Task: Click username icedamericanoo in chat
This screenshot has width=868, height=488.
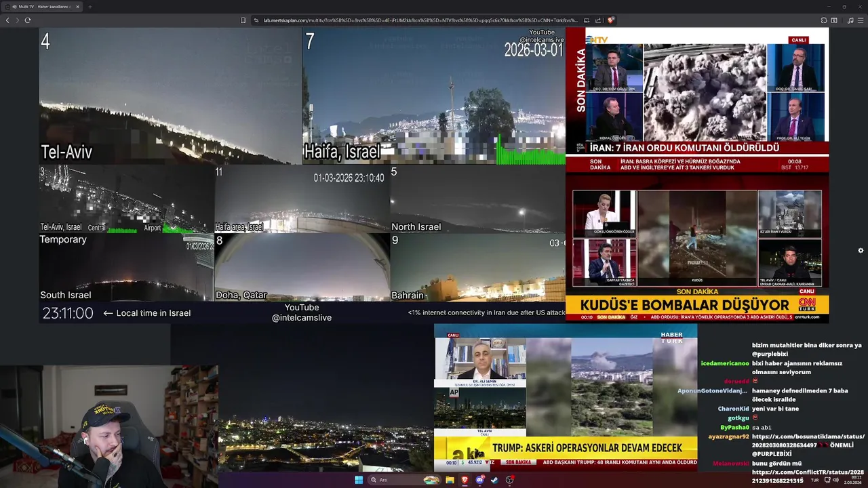Action: tap(725, 363)
